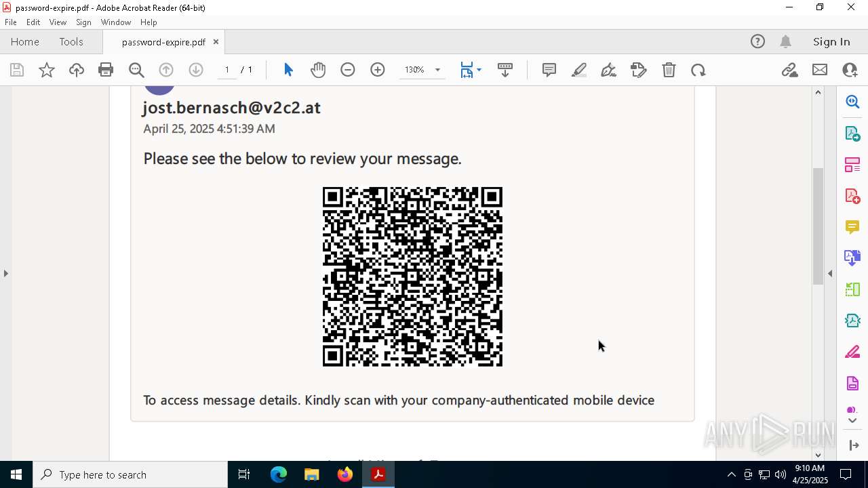
Task: Open the notifications bell
Action: 785,42
